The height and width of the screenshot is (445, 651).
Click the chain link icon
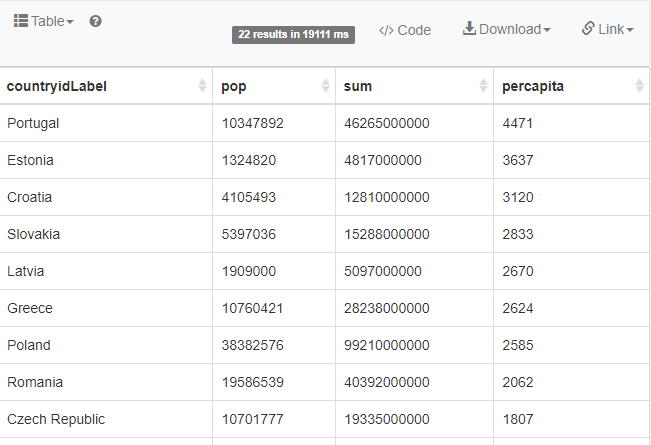point(588,29)
